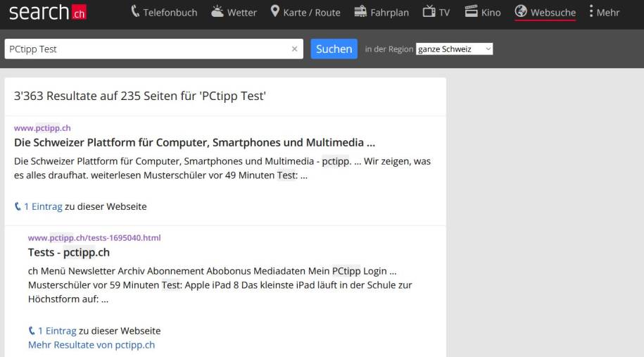This screenshot has width=644, height=357.
Task: Click the TV set icon
Action: coord(429,11)
